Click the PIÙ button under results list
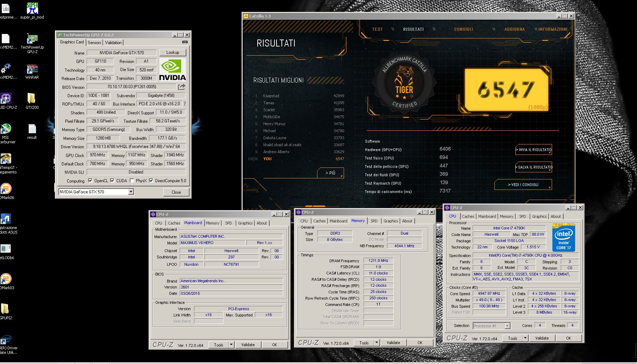The image size is (637, 364). 330,173
